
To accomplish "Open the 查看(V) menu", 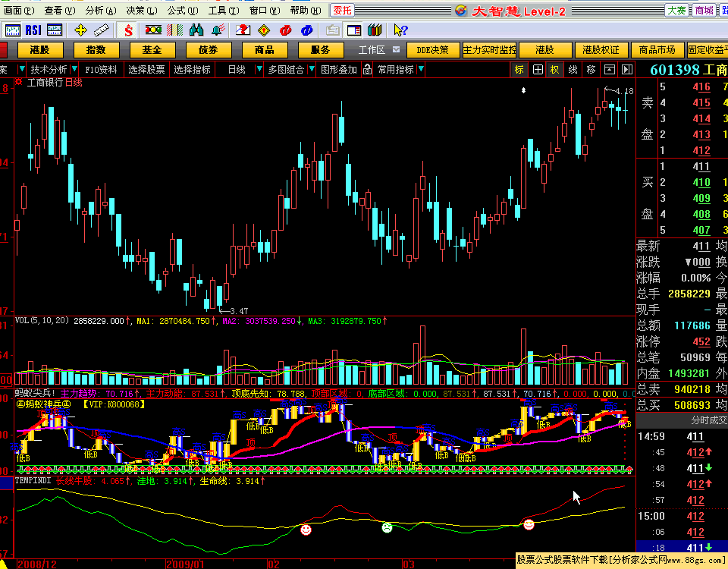I will click(x=59, y=10).
